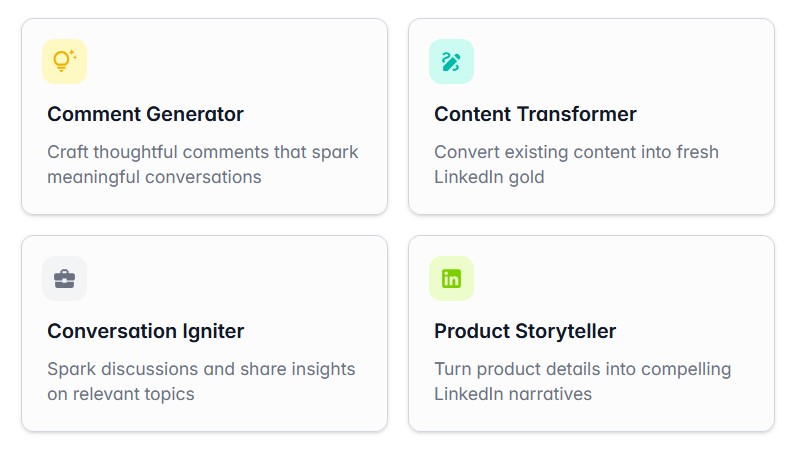Viewport: 793px width, 451px height.
Task: Click the 'LinkedIn gold' description line
Action: (489, 177)
